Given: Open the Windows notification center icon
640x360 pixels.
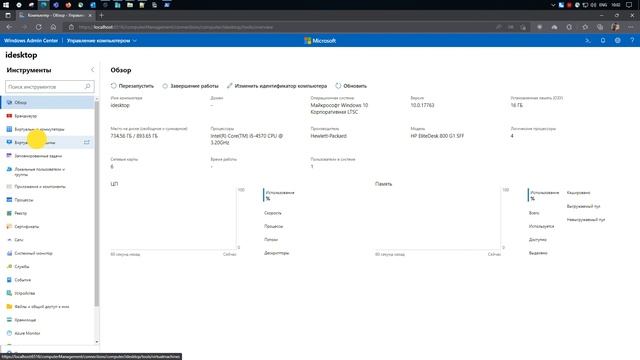Looking at the screenshot, I should coord(629,5).
